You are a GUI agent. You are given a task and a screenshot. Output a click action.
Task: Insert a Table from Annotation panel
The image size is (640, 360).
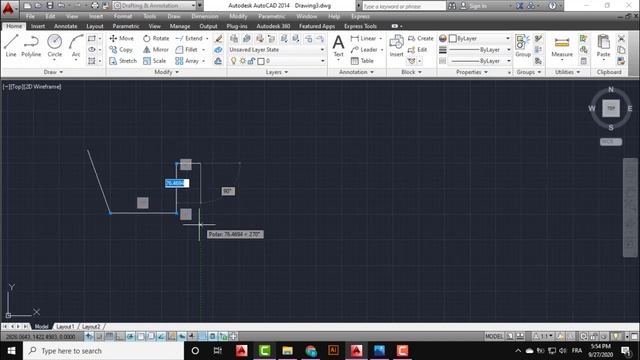tap(362, 61)
